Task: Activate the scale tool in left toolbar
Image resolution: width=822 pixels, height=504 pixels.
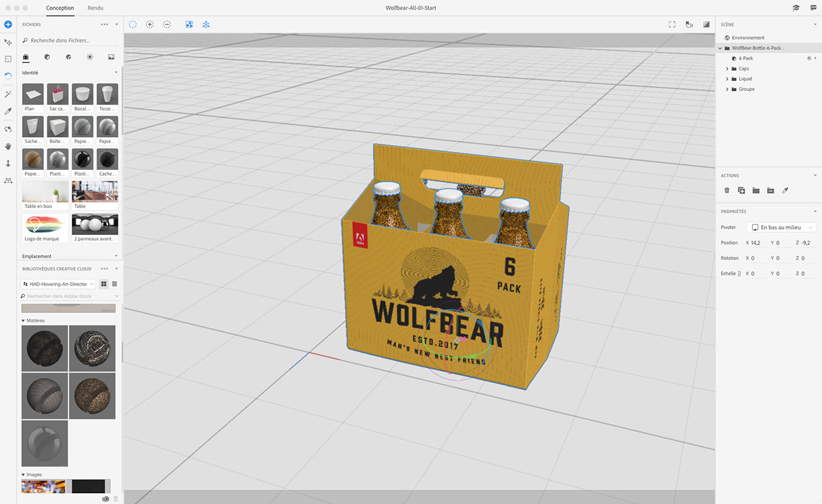Action: [8, 60]
